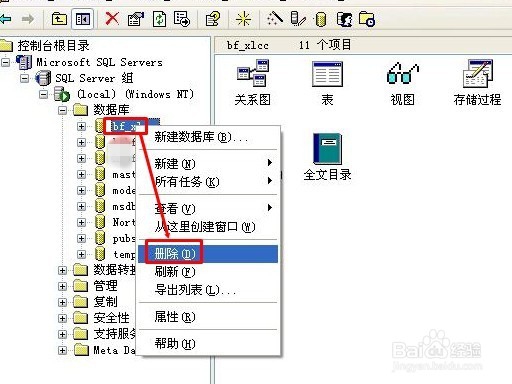Select the 数据转换 services folder
This screenshot has height=384, width=512.
point(114,269)
